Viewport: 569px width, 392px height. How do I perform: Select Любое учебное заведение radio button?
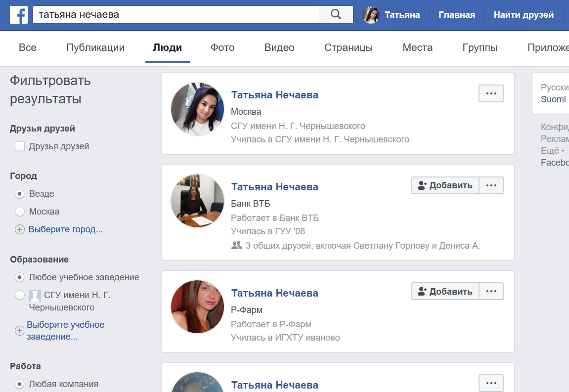coord(20,277)
